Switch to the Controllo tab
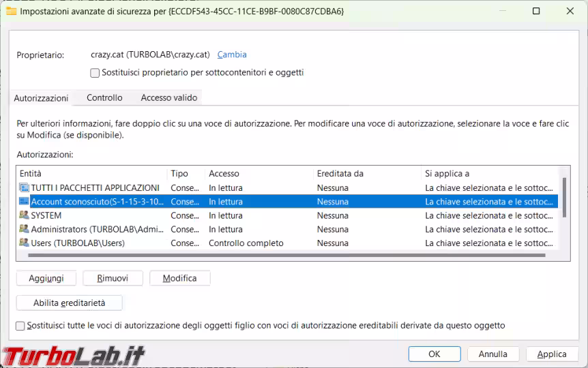The image size is (588, 368). click(104, 97)
